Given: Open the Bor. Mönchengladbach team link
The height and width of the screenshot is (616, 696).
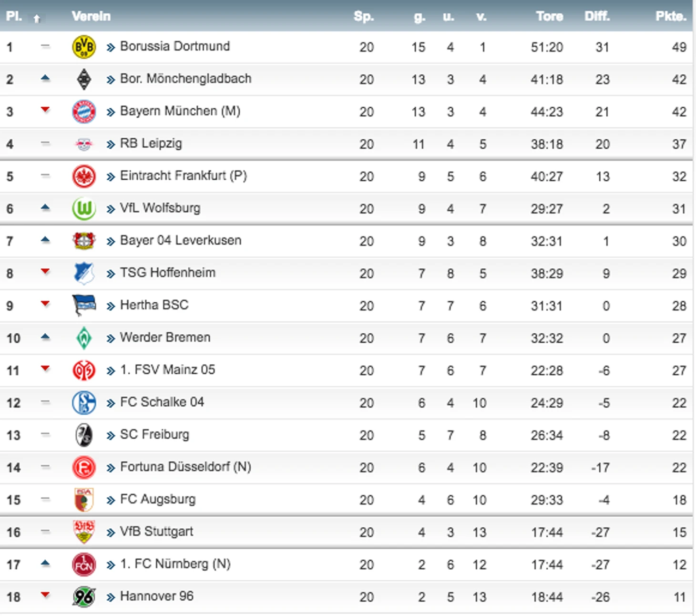Looking at the screenshot, I should click(x=185, y=79).
